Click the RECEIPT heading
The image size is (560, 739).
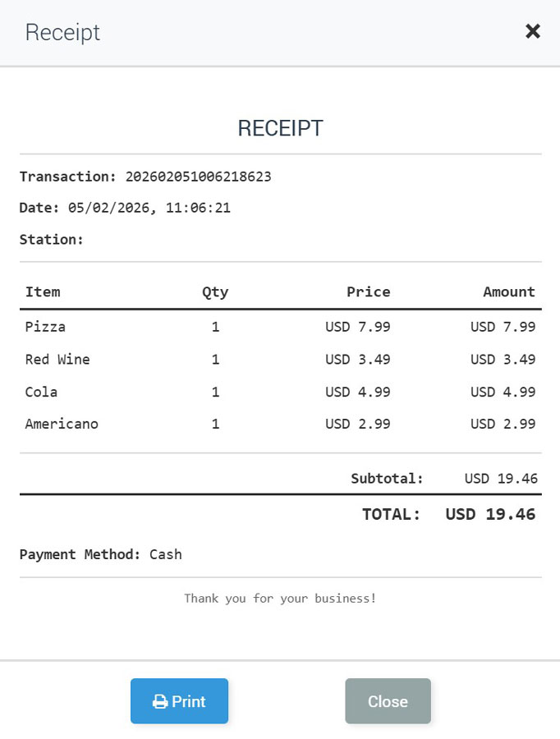[x=280, y=128]
